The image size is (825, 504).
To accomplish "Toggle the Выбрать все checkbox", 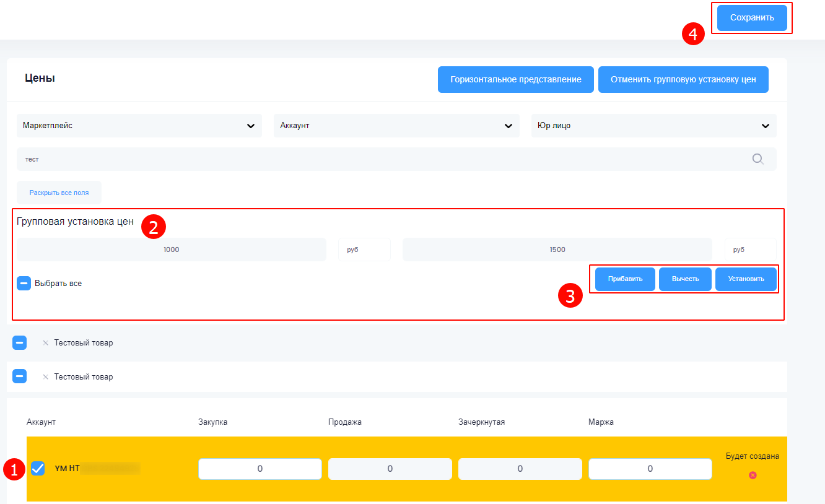I will (x=24, y=284).
